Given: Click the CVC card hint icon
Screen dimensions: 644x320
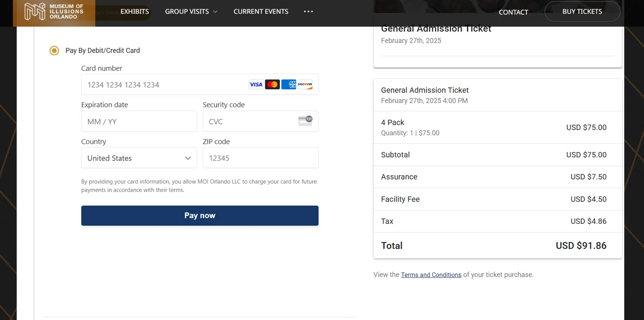Looking at the screenshot, I should [x=305, y=121].
